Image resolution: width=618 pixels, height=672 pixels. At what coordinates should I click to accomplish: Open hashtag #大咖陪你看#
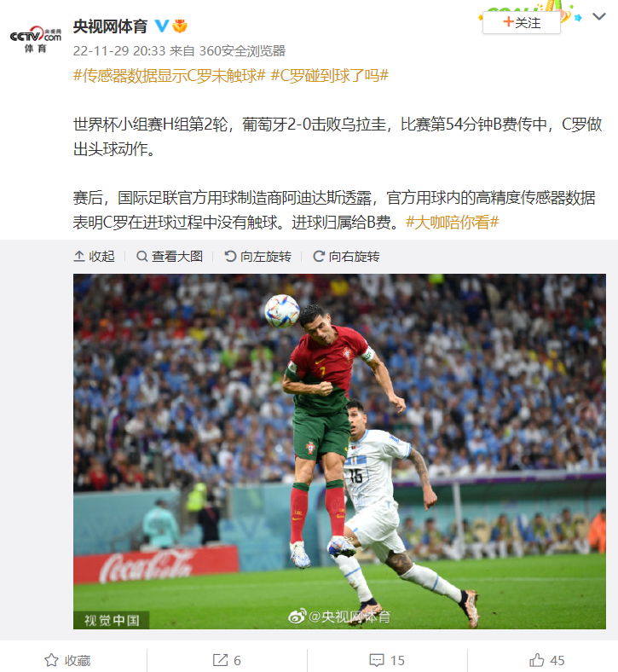(453, 222)
